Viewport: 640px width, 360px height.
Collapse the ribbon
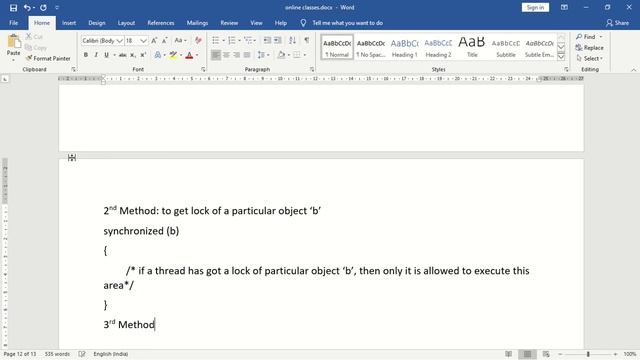point(633,70)
